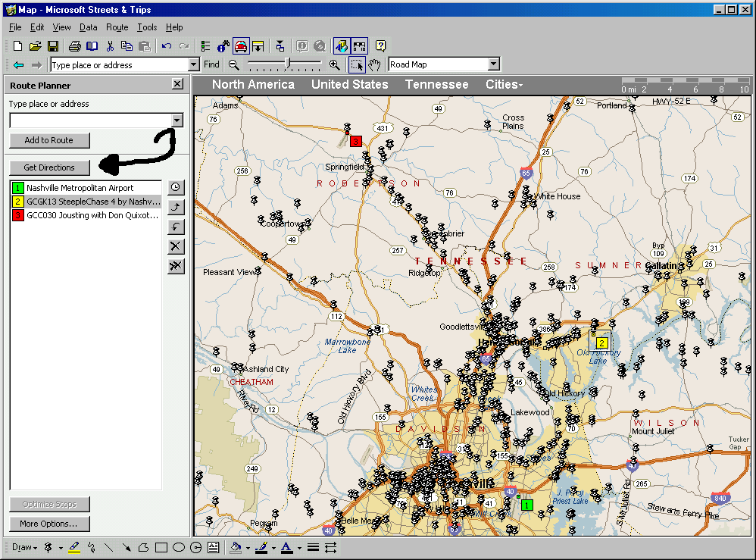Open the File menu

coord(15,27)
